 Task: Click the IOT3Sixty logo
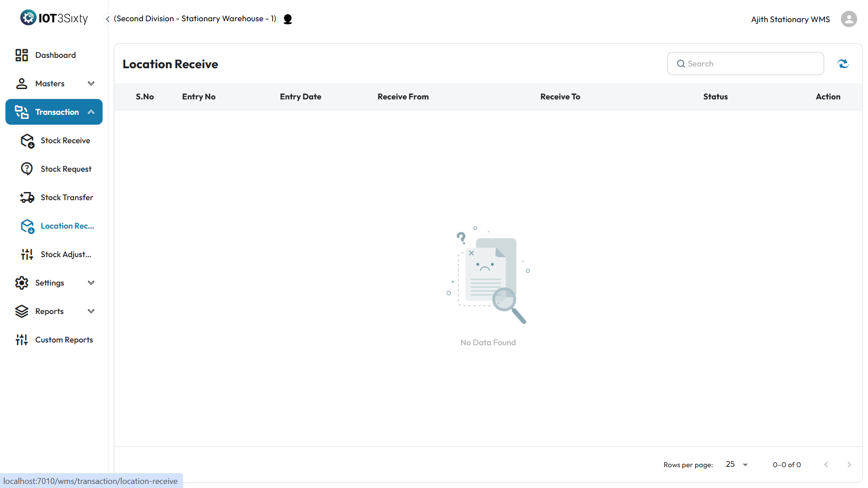pyautogui.click(x=54, y=18)
